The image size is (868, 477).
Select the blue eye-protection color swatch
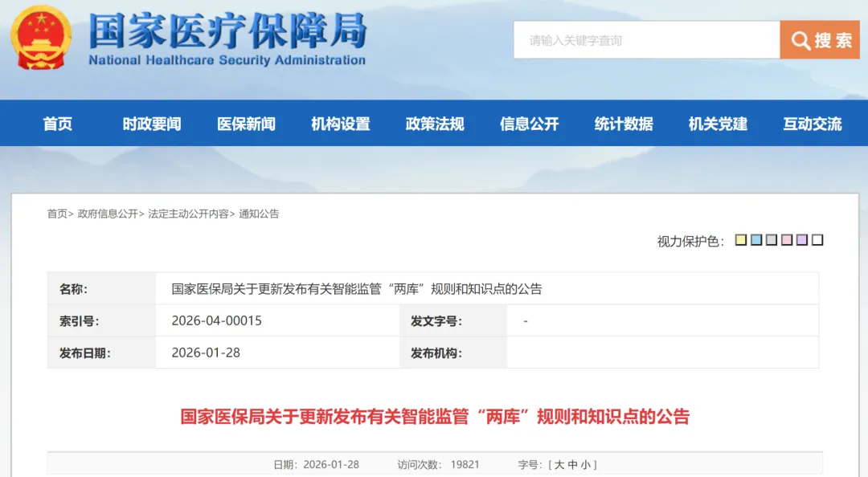[x=756, y=240]
